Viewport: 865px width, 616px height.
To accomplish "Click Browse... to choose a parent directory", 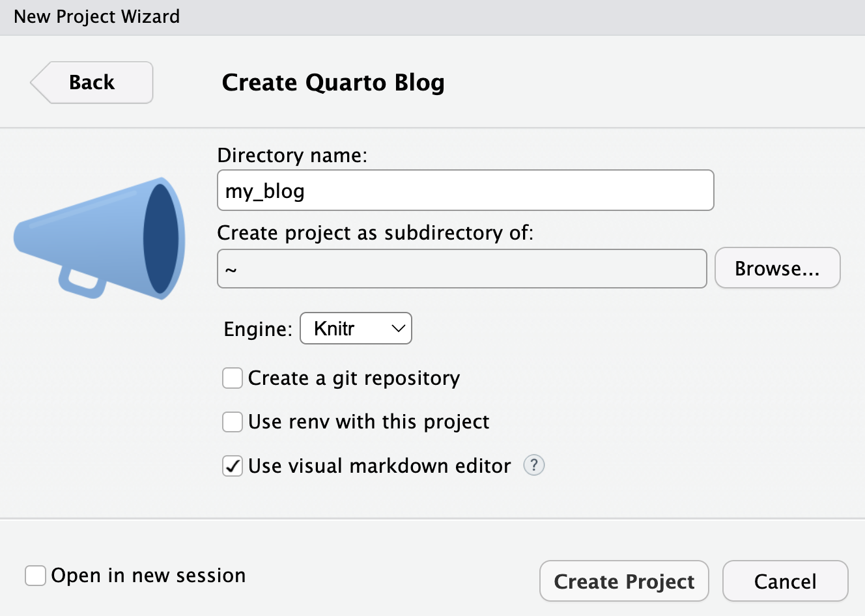I will [x=777, y=268].
